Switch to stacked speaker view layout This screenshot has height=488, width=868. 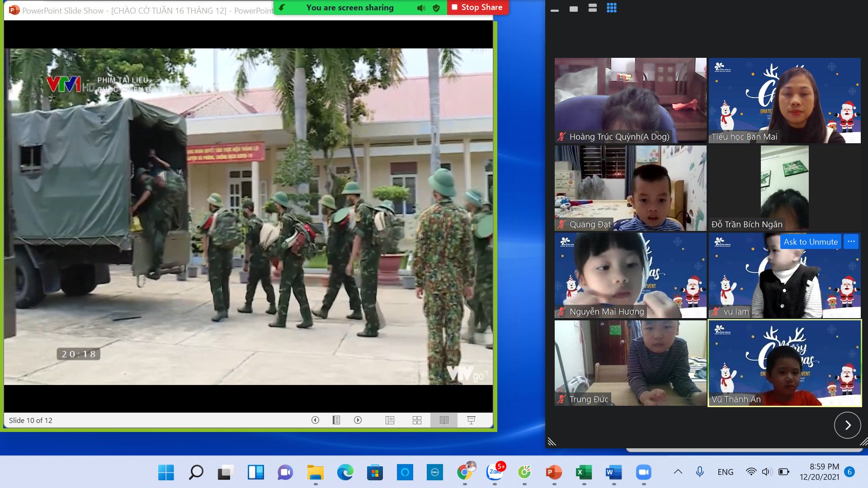(592, 8)
